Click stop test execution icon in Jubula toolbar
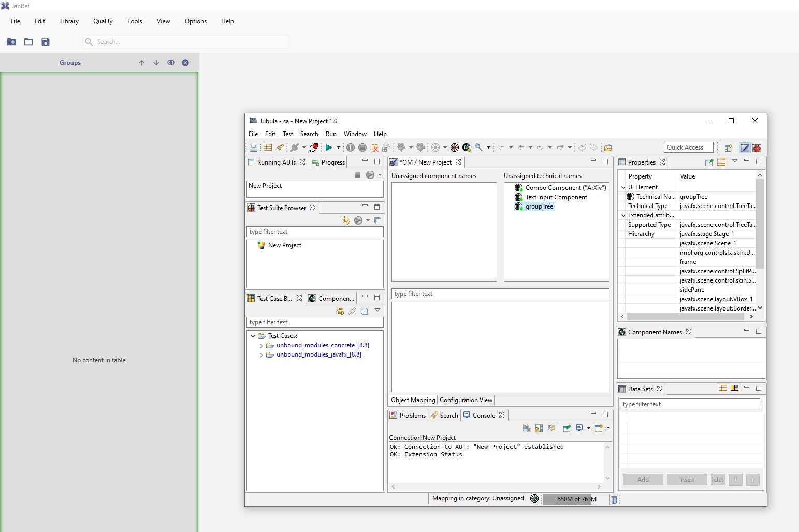Viewport: 799px width, 532px height. click(x=362, y=147)
